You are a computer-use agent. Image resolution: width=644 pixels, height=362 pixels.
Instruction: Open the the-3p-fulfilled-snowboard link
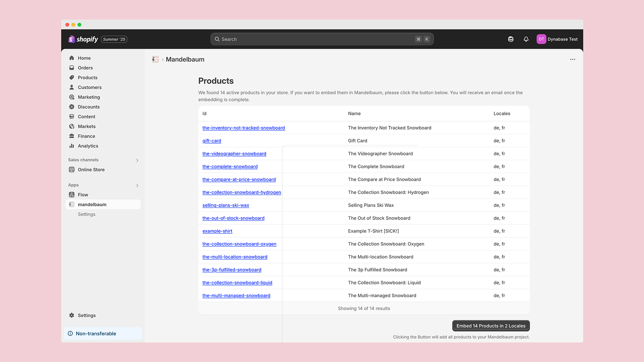point(232,269)
